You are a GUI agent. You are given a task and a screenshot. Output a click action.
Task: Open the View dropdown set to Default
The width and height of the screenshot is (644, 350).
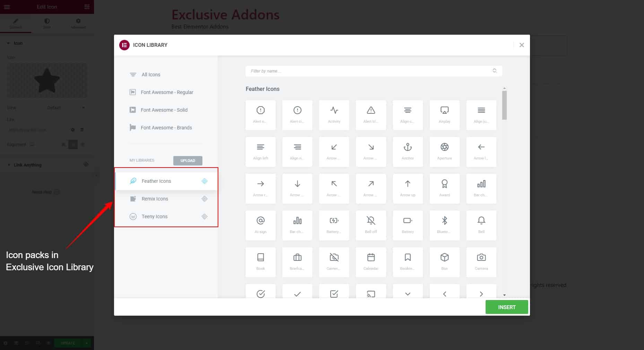(66, 108)
